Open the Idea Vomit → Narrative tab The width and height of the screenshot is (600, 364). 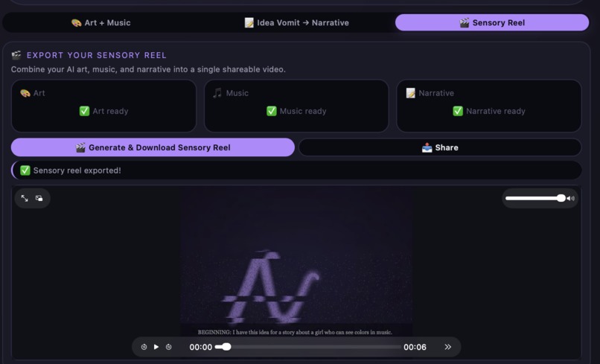pyautogui.click(x=296, y=22)
